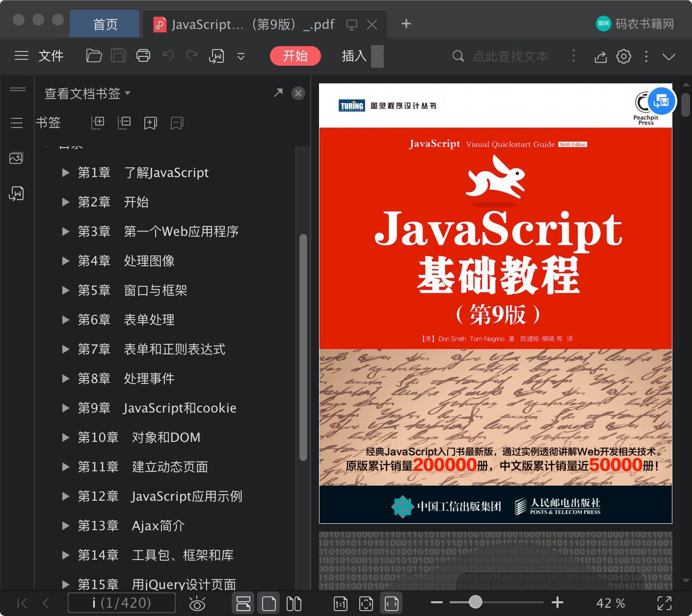692x616 pixels.
Task: Open the settings gear
Action: coord(624,56)
